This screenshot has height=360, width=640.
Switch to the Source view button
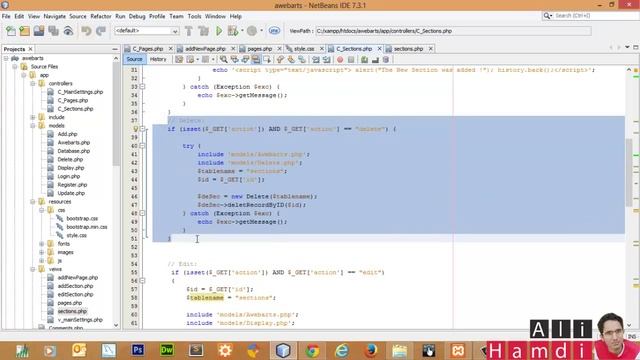point(134,60)
